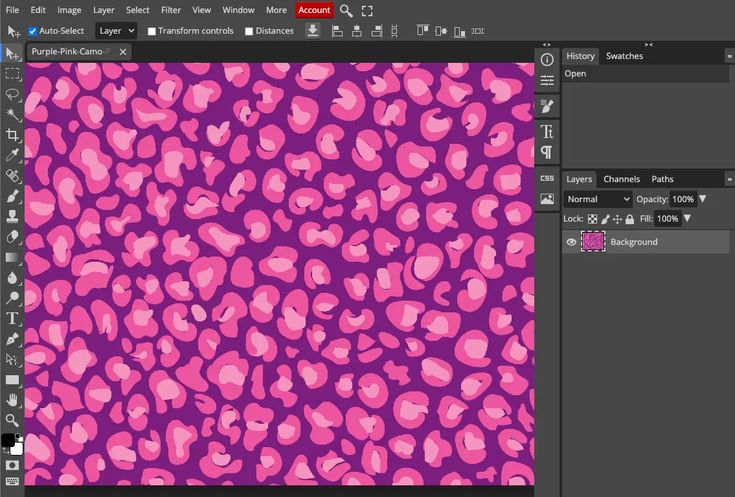Viewport: 735px width, 497px height.
Task: Open the Normal blend mode dropdown
Action: point(598,199)
